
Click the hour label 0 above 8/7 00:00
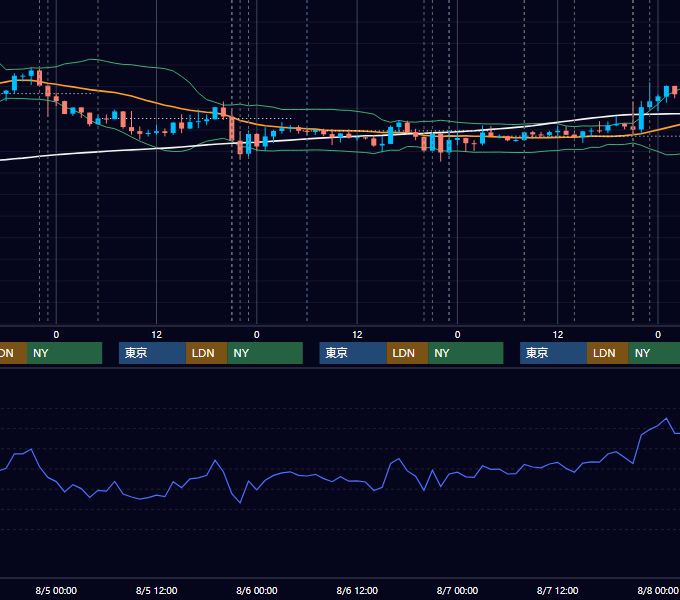point(457,335)
